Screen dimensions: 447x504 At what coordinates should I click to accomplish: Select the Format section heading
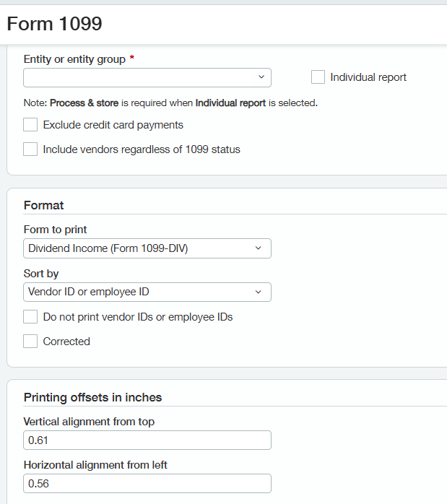pyautogui.click(x=44, y=205)
